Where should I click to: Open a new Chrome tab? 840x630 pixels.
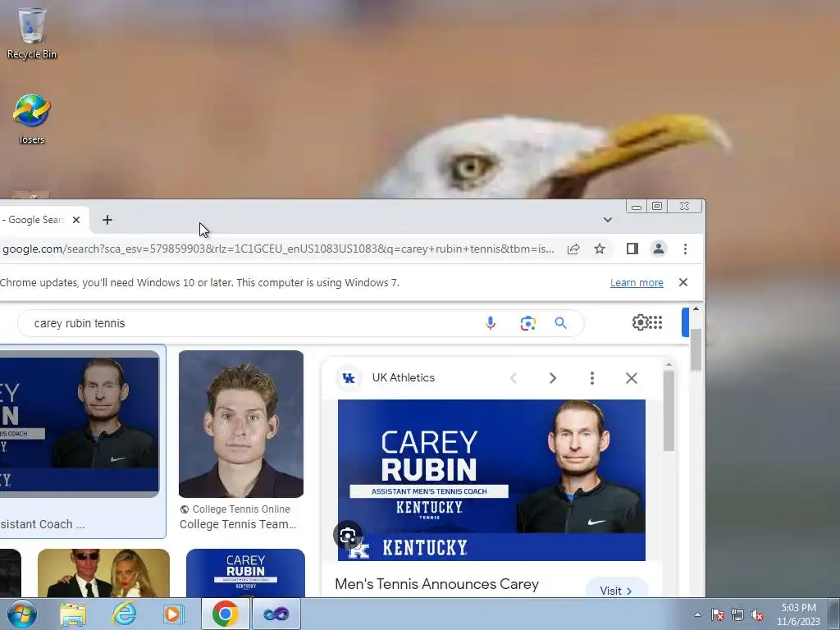(107, 220)
